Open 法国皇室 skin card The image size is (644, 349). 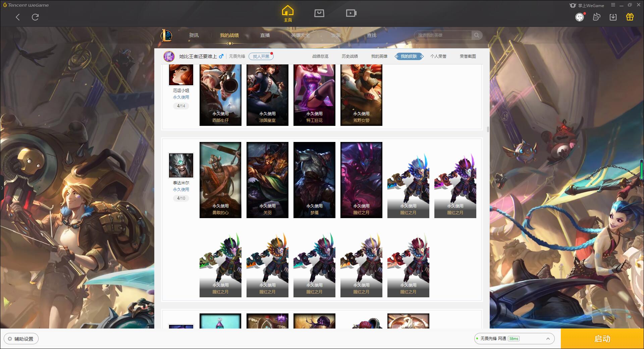point(267,95)
